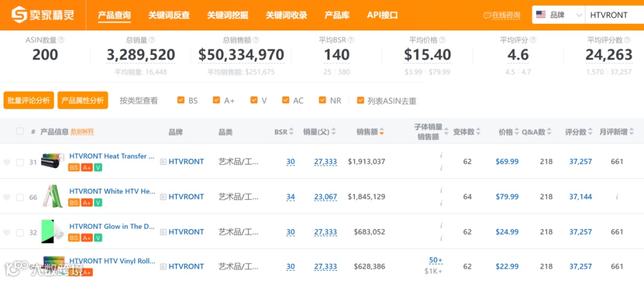Viewport: 644px width, 281px height.
Task: Toggle the NR type checkbox
Action: (323, 100)
